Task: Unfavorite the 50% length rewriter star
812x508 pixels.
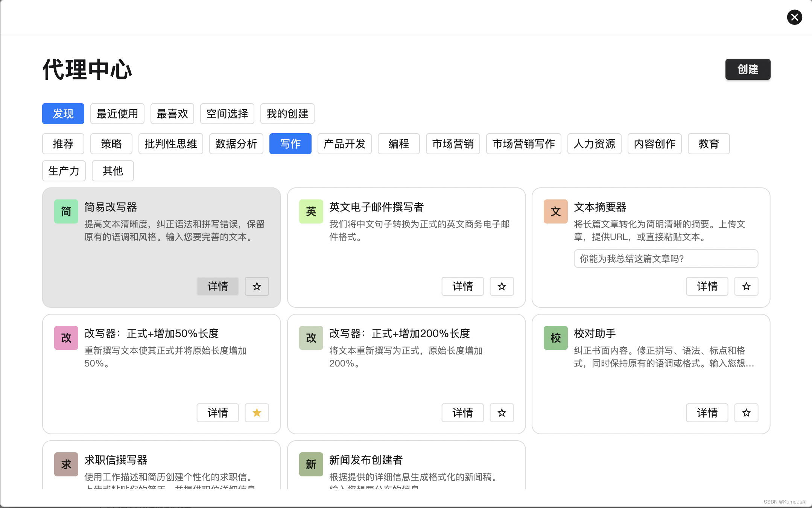Action: pyautogui.click(x=257, y=413)
